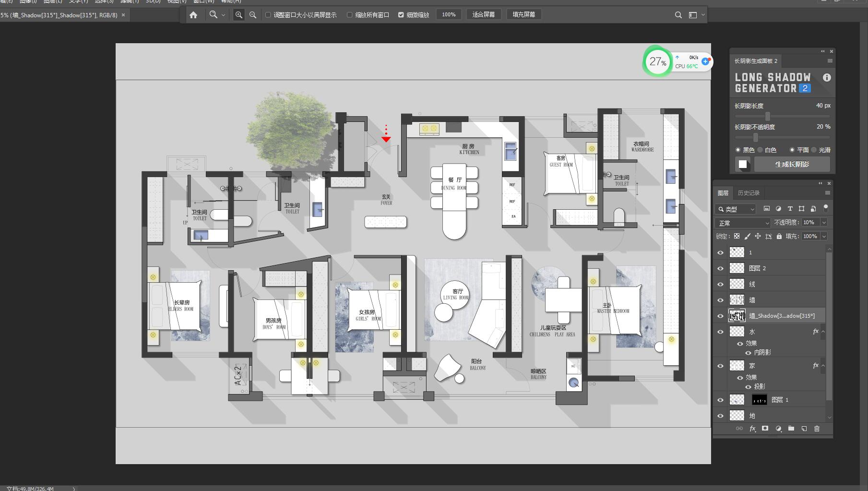Lock position move icon

coord(758,236)
